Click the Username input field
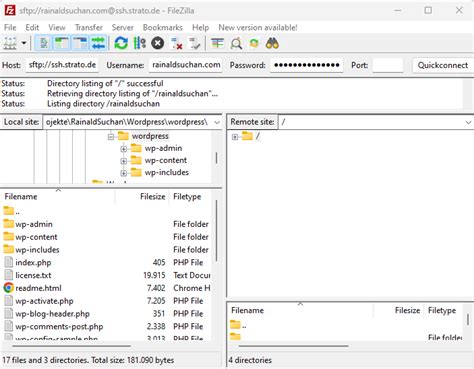474x369 pixels. tap(186, 65)
